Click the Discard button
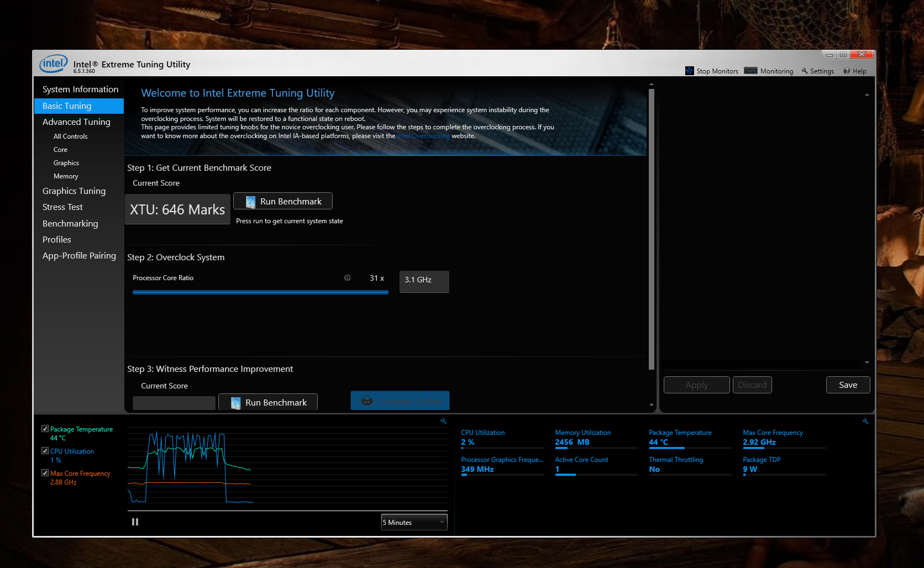The width and height of the screenshot is (924, 568). pyautogui.click(x=752, y=385)
